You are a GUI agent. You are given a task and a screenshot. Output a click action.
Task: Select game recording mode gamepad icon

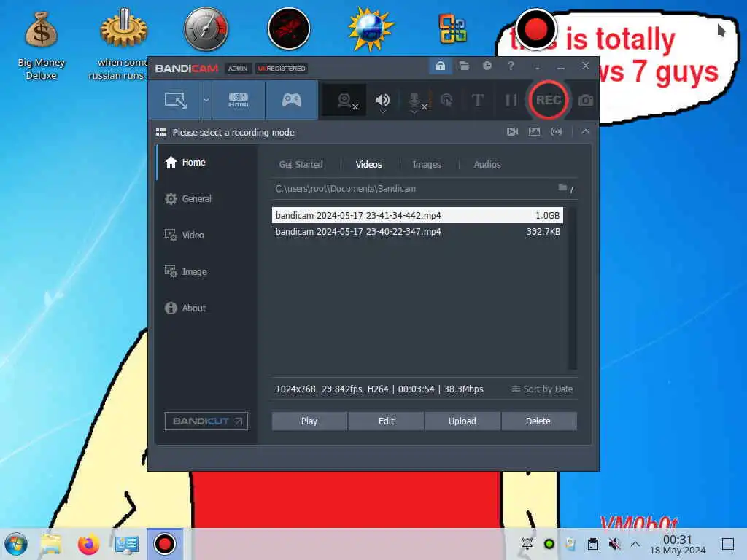(x=292, y=100)
